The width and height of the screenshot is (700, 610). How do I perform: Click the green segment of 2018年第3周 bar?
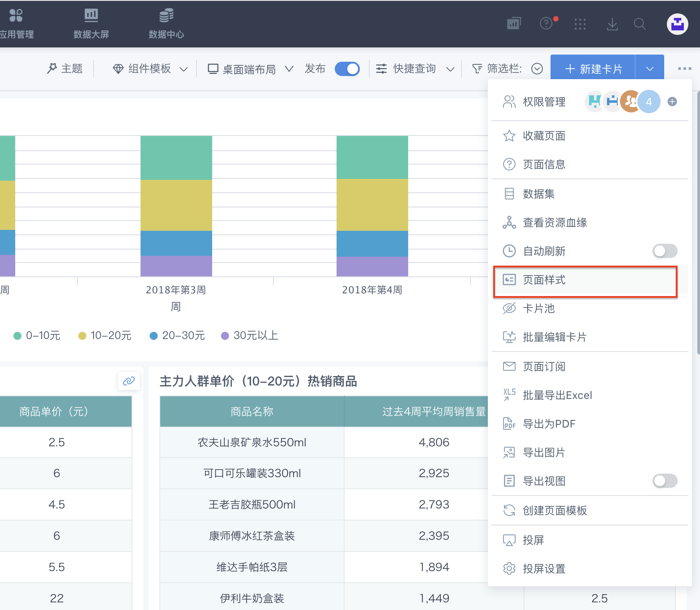pyautogui.click(x=176, y=157)
